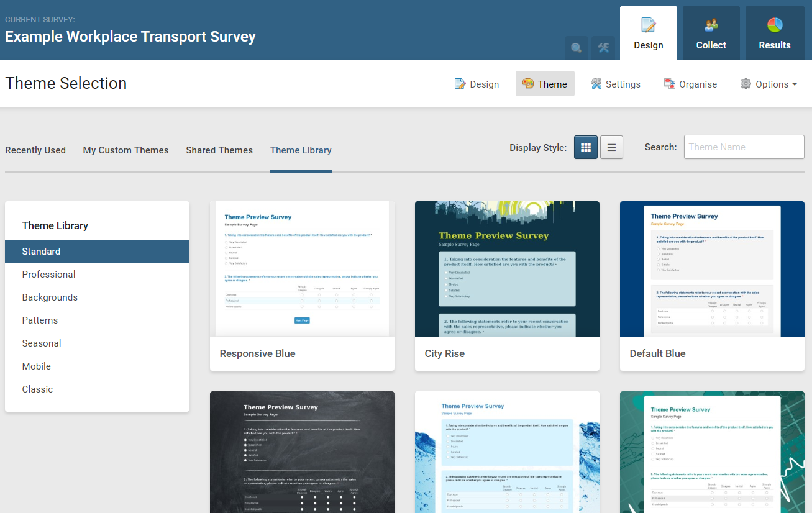
Task: Click the My Custom Themes link
Action: [125, 150]
